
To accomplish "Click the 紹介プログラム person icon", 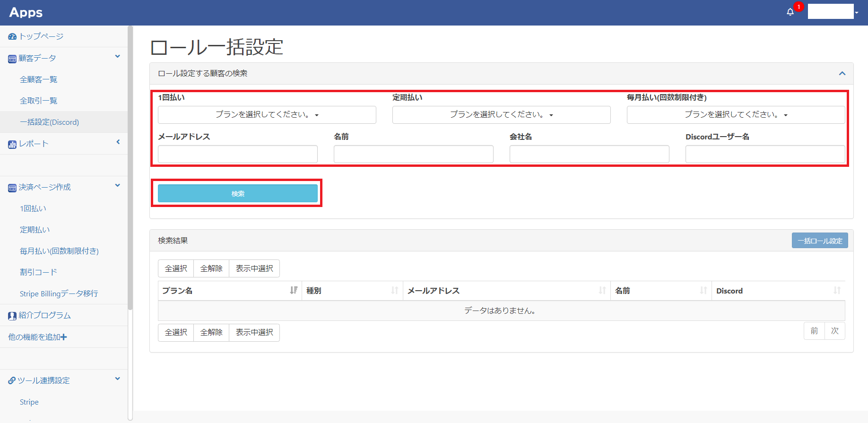I will pos(12,316).
